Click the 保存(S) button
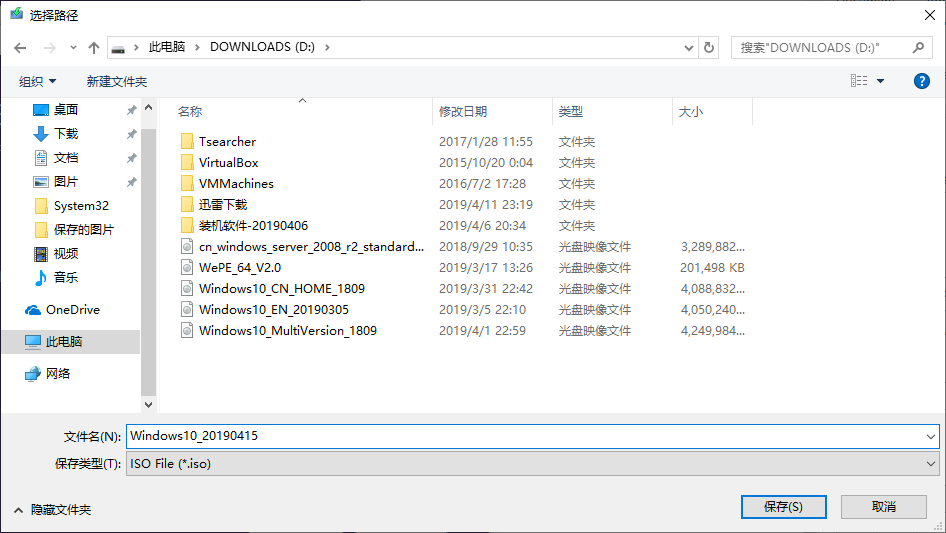 [784, 506]
